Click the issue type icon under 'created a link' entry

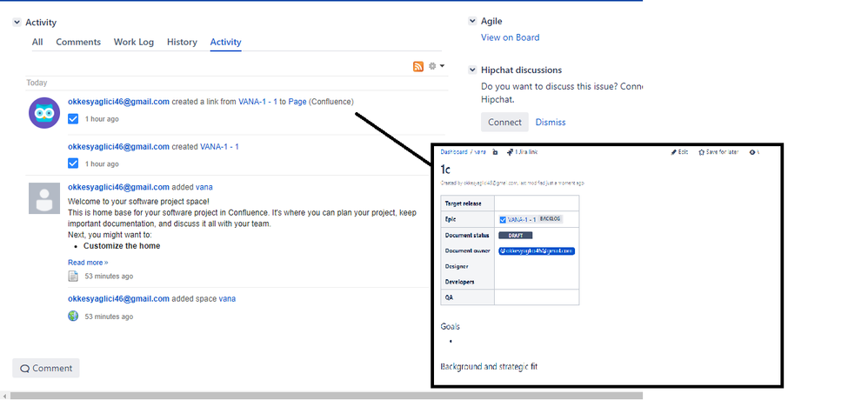[x=73, y=119]
